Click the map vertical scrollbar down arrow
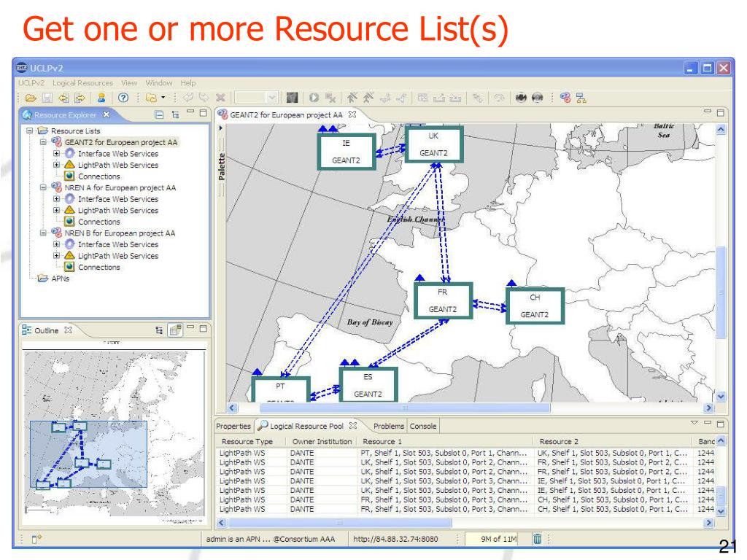The height and width of the screenshot is (560, 747). coord(721,396)
